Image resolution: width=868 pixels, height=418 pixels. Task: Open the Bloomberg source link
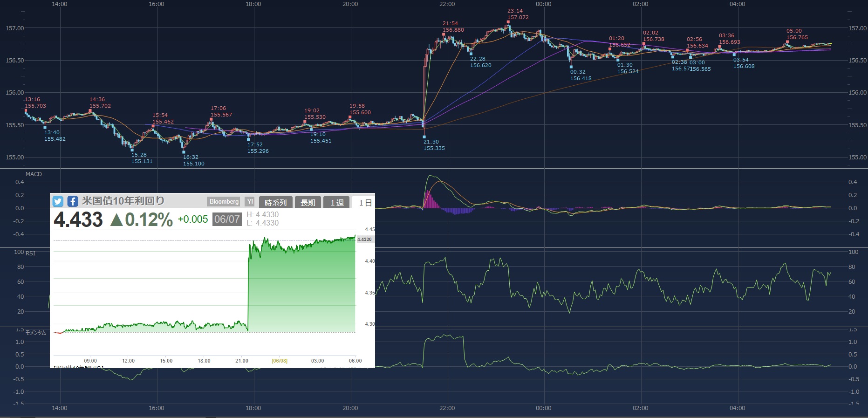pos(224,202)
